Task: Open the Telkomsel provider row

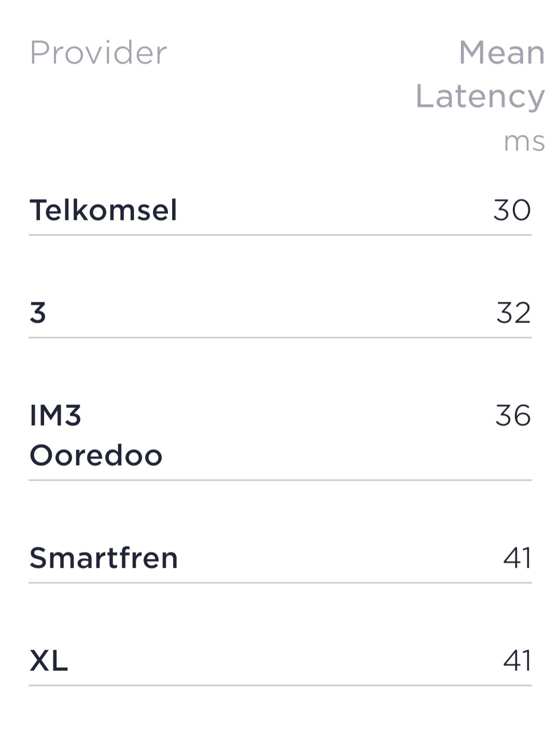Action: click(x=280, y=210)
